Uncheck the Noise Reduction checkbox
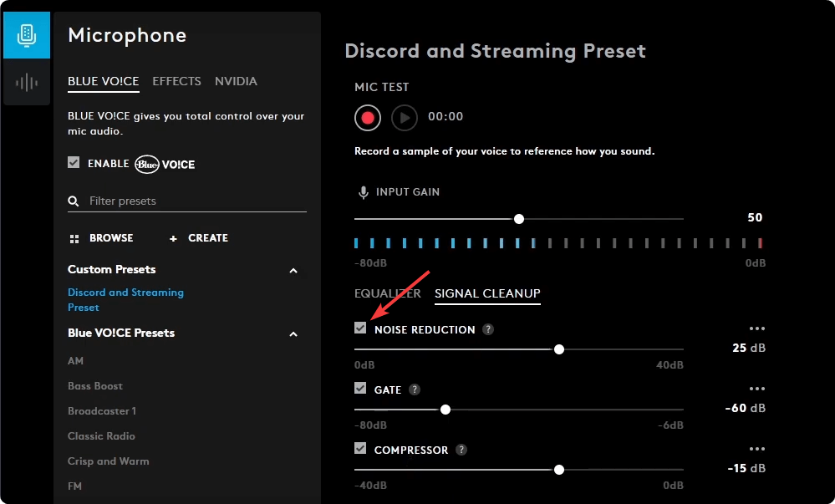The image size is (835, 504). tap(360, 328)
